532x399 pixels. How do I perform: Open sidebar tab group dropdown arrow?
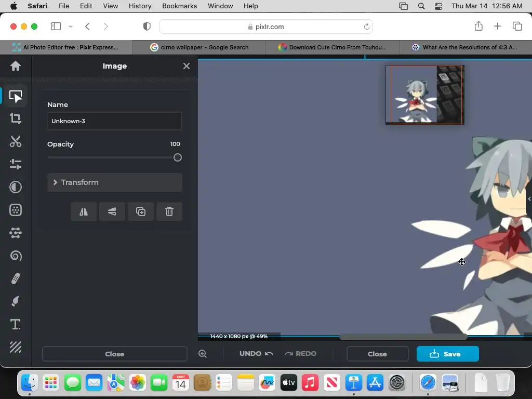click(71, 26)
